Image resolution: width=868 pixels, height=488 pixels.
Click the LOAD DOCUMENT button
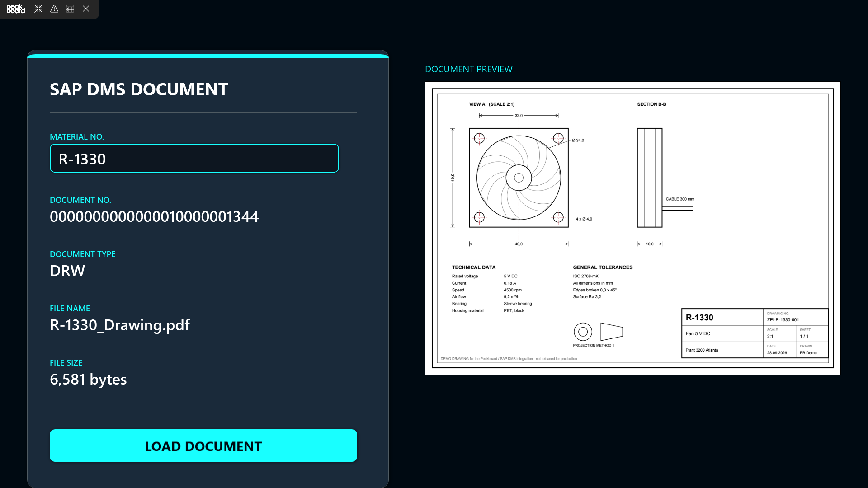coord(203,446)
